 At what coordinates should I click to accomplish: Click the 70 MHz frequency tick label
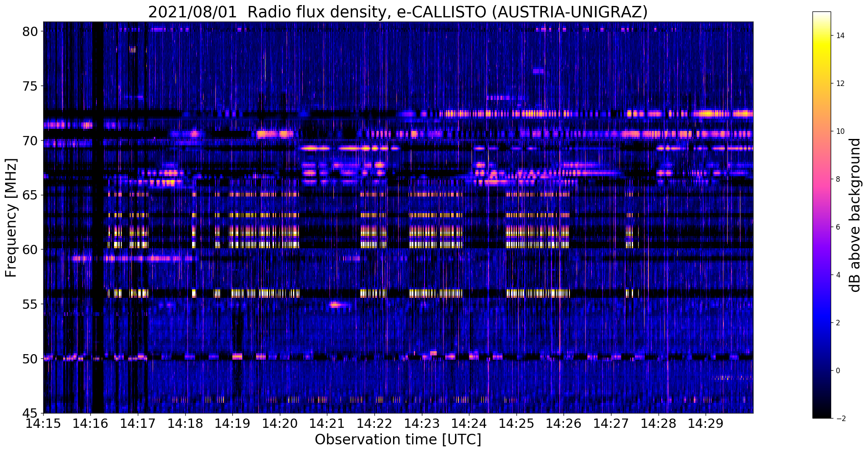point(31,141)
